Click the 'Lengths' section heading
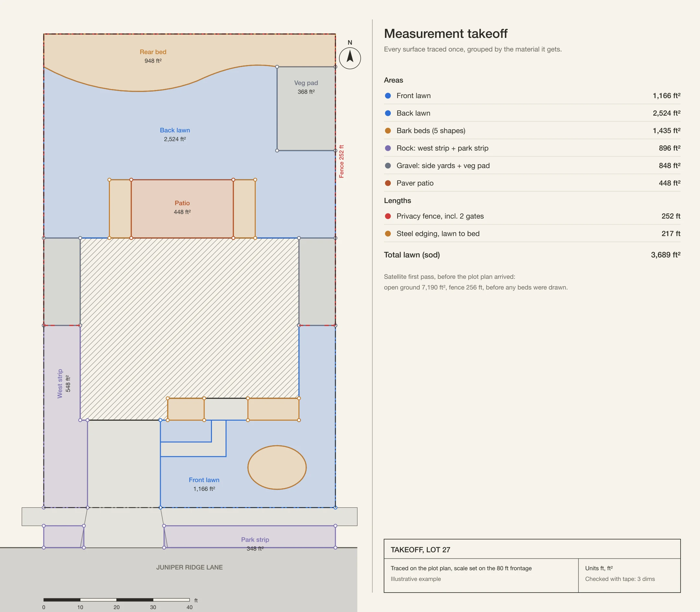This screenshot has height=612, width=700. tap(397, 201)
